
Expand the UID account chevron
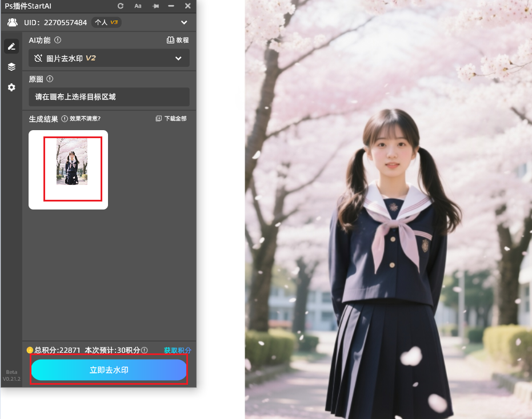coord(184,22)
